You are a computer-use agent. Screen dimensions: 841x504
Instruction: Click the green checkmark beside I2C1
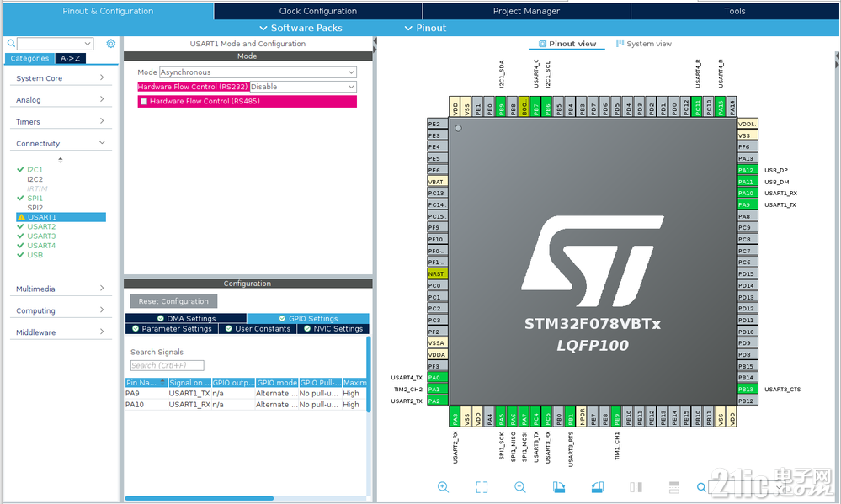(x=20, y=169)
